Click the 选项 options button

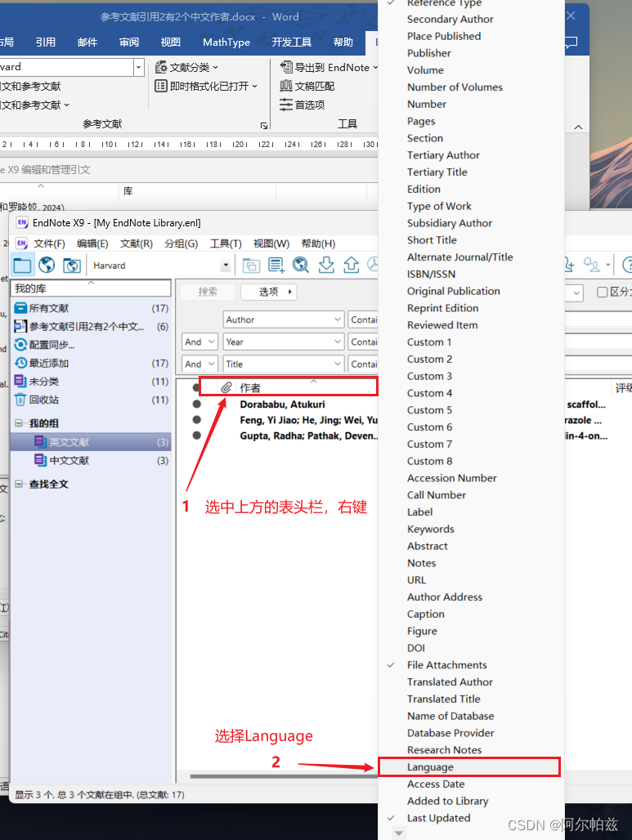click(268, 292)
